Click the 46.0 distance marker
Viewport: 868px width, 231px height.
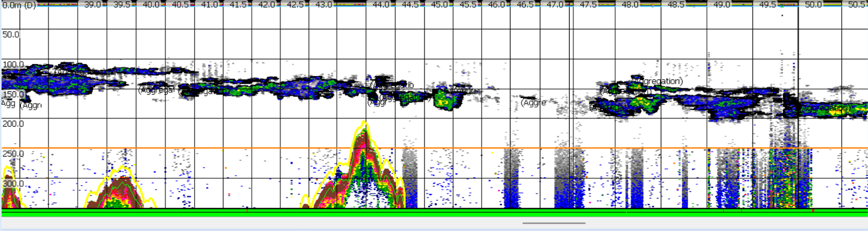click(496, 4)
